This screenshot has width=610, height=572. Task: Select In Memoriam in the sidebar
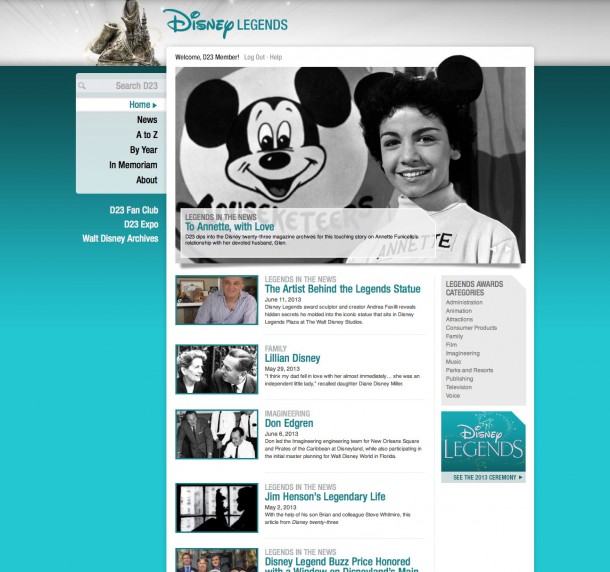(133, 165)
